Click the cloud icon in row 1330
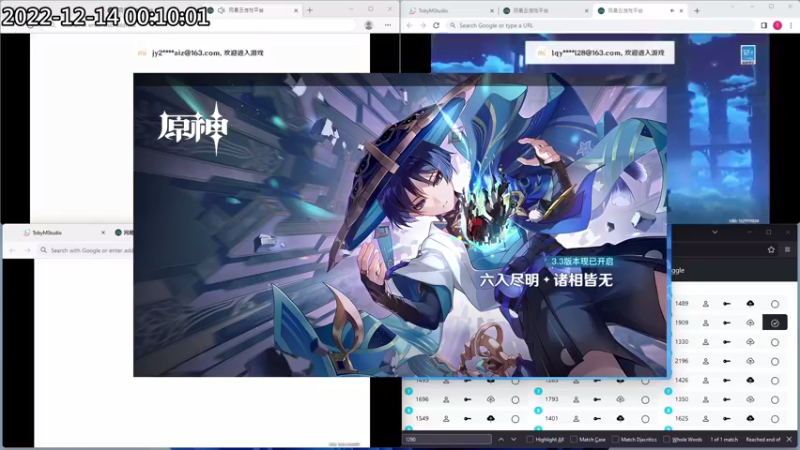The image size is (800, 450). [x=750, y=342]
